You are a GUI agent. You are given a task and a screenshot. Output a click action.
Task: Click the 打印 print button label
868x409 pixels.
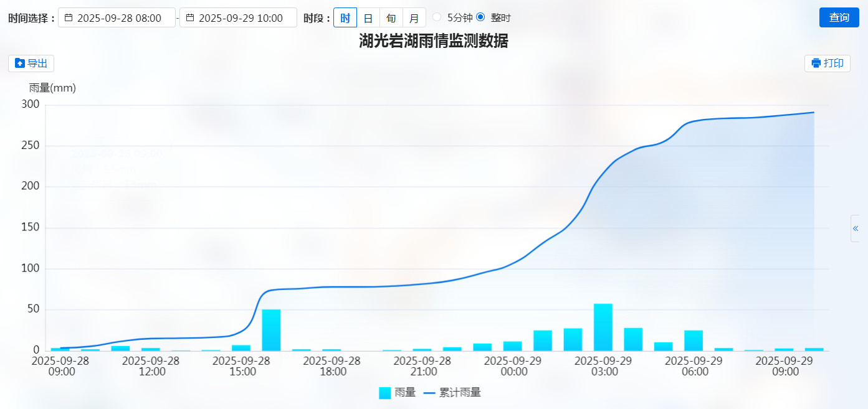click(834, 63)
